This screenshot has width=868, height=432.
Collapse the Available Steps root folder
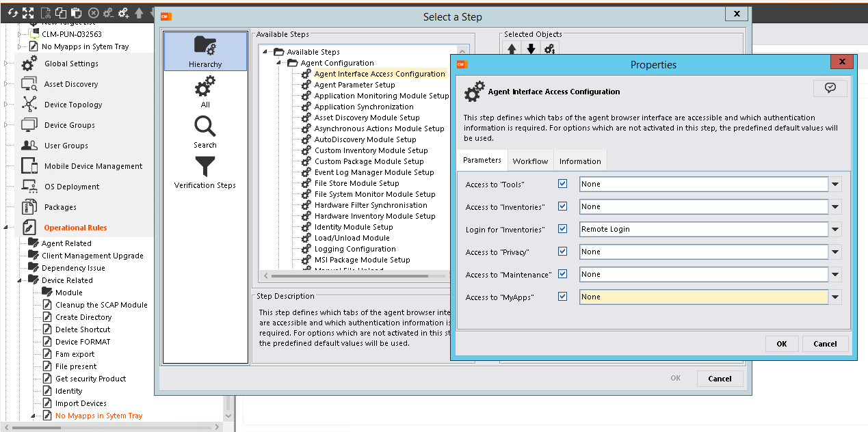pyautogui.click(x=265, y=52)
